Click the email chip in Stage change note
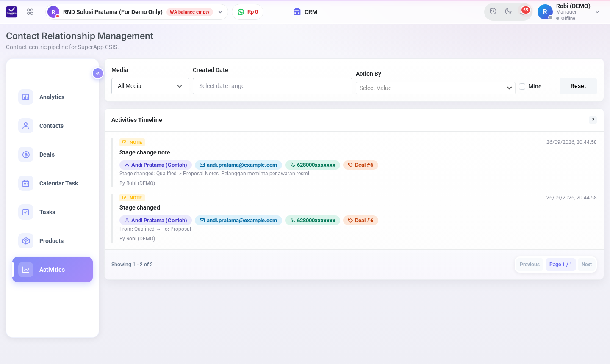610x364 pixels. [238, 165]
